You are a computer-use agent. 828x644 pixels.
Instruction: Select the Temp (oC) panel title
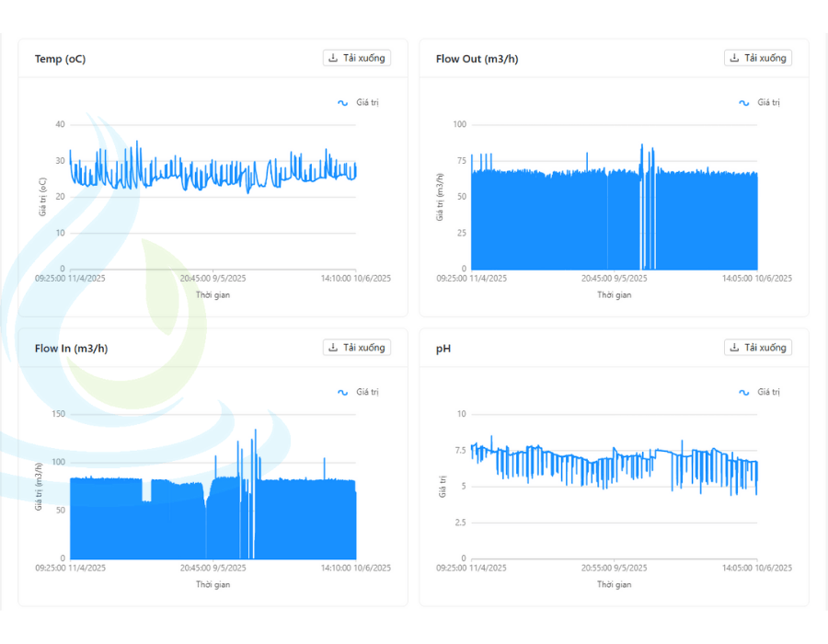pos(60,59)
